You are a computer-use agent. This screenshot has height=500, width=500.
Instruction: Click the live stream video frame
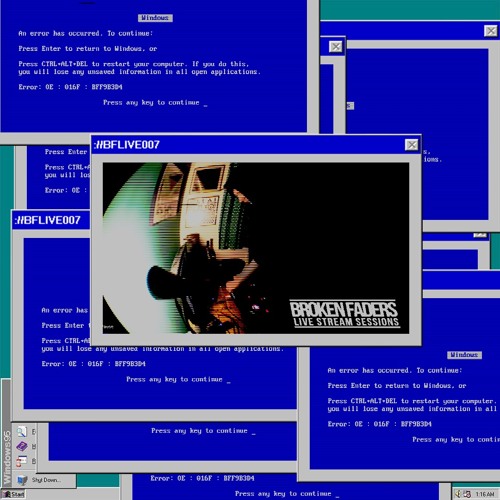tap(256, 248)
